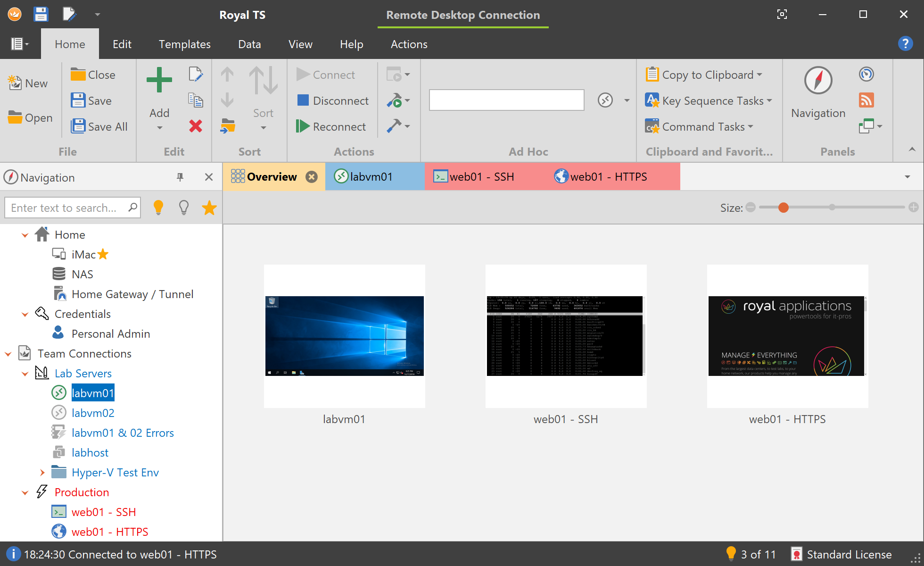Image resolution: width=924 pixels, height=566 pixels.
Task: Expand the Hyper-V Test Env folder
Action: click(x=42, y=473)
